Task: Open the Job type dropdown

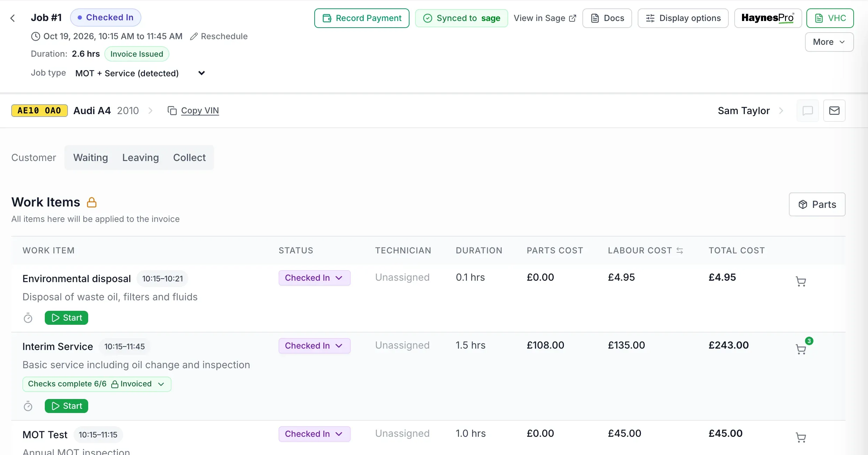Action: click(x=140, y=73)
